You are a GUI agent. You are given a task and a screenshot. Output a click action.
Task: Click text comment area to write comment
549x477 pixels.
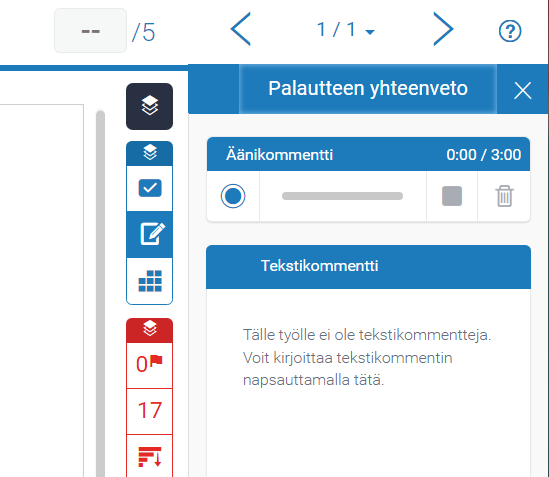368,357
